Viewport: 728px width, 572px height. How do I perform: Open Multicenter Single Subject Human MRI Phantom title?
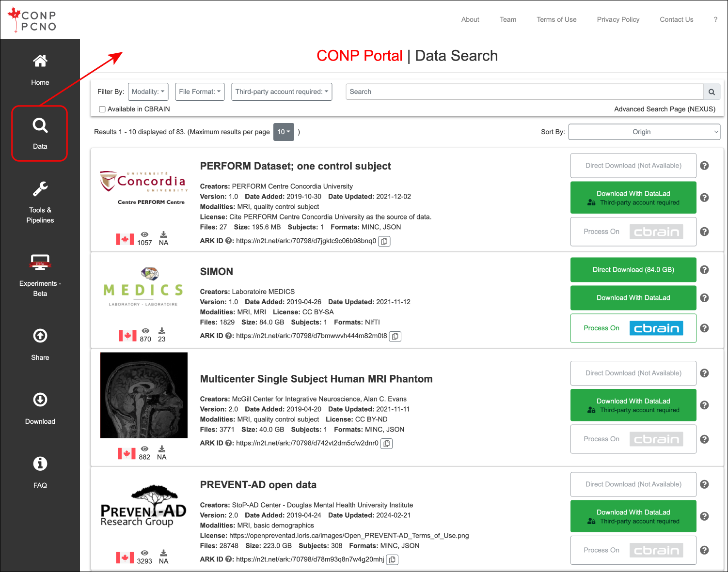coord(316,379)
